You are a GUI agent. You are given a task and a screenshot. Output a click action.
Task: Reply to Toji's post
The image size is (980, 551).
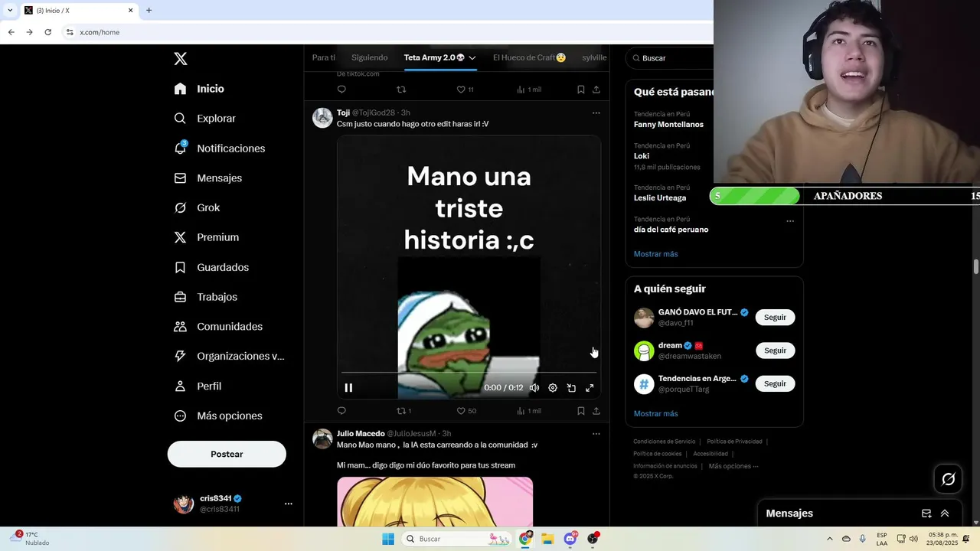(x=341, y=411)
